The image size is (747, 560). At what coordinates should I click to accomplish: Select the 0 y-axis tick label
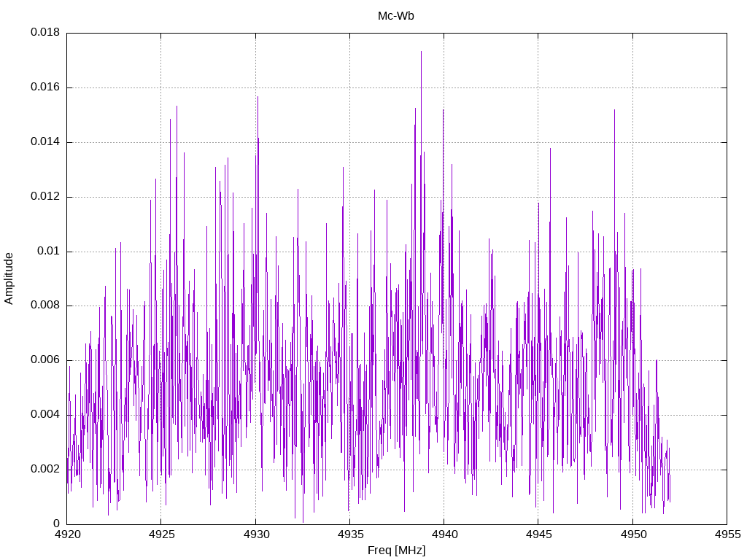(x=57, y=524)
